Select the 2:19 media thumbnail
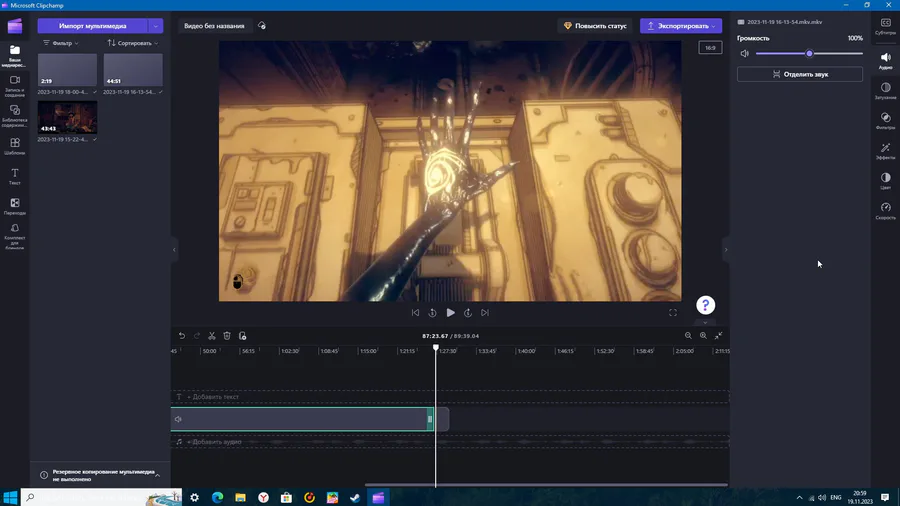 tap(67, 69)
